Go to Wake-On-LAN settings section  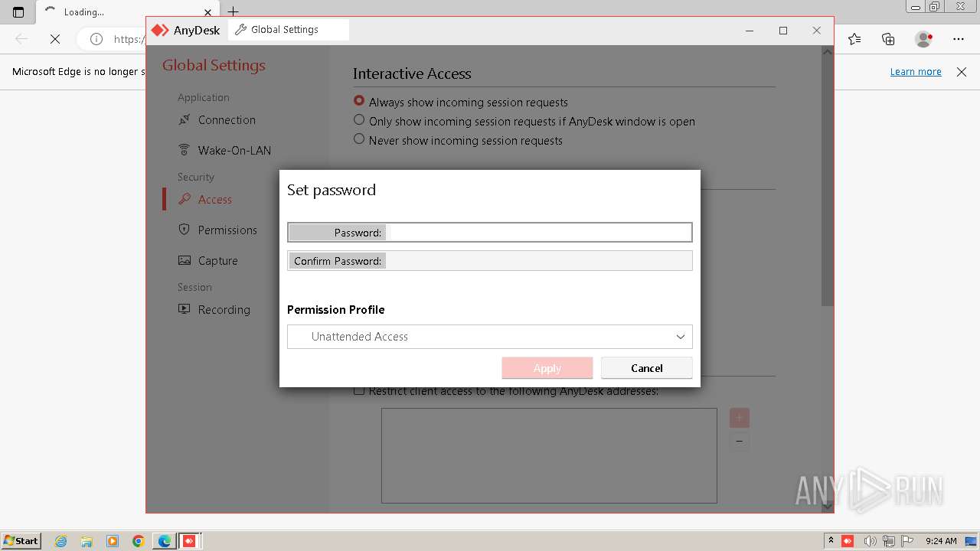pos(234,151)
